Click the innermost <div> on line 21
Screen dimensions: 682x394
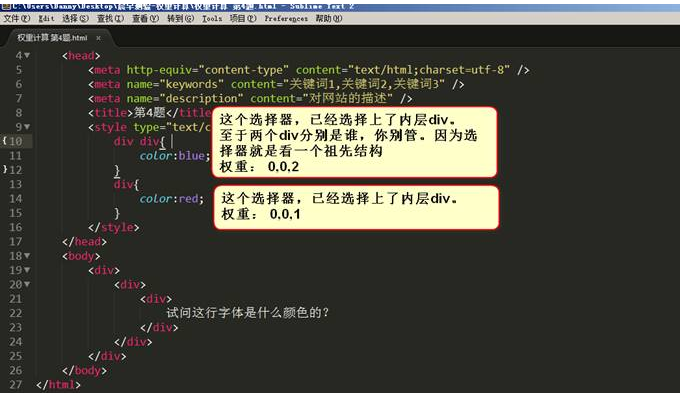pyautogui.click(x=156, y=299)
